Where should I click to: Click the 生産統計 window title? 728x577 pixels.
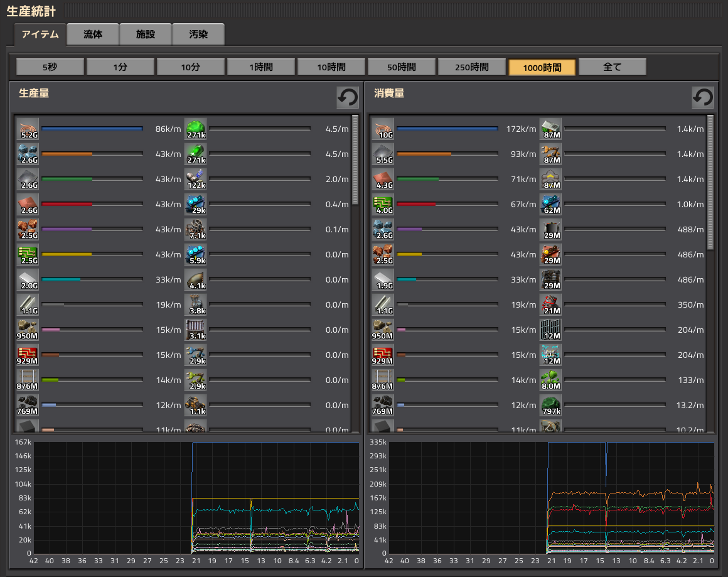coord(31,11)
